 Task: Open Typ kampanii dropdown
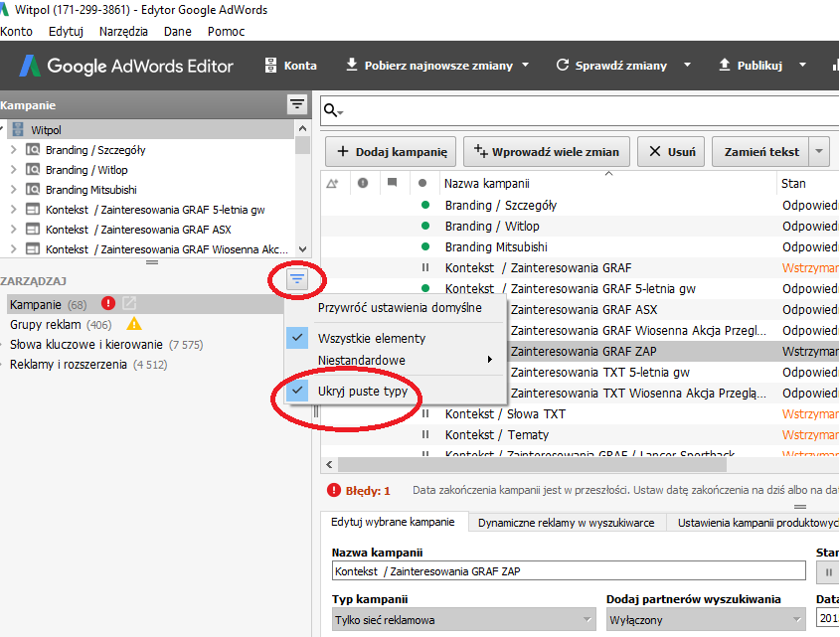pos(464,620)
